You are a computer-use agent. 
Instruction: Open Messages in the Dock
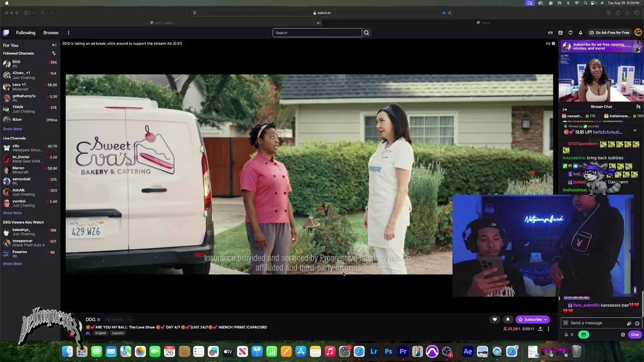(x=97, y=351)
